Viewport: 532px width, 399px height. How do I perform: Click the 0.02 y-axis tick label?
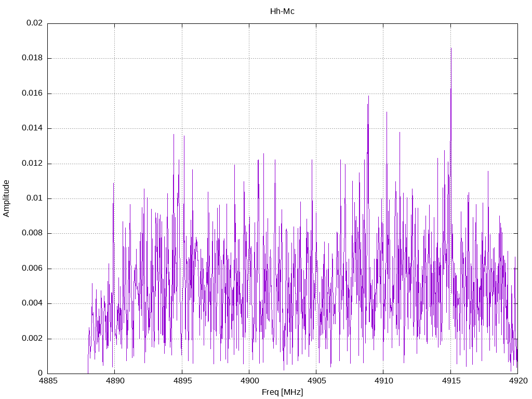pos(35,23)
